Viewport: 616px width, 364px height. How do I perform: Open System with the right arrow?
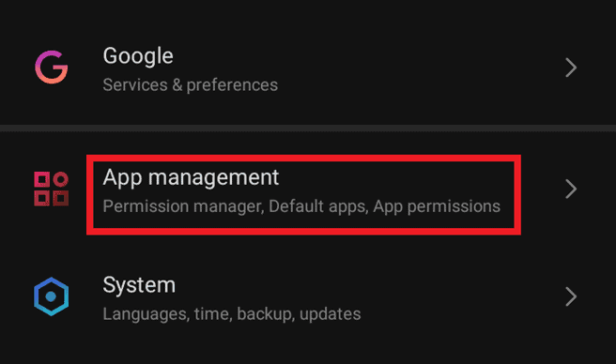pos(571,296)
